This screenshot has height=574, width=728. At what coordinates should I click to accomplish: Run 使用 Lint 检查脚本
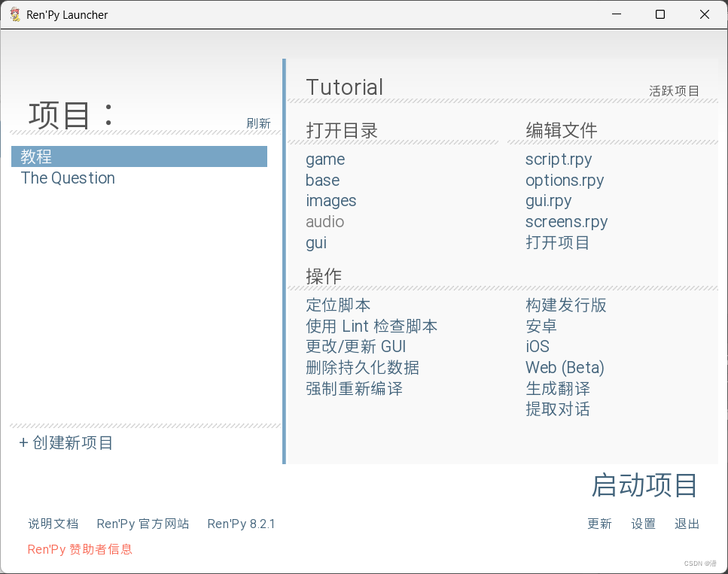point(371,326)
